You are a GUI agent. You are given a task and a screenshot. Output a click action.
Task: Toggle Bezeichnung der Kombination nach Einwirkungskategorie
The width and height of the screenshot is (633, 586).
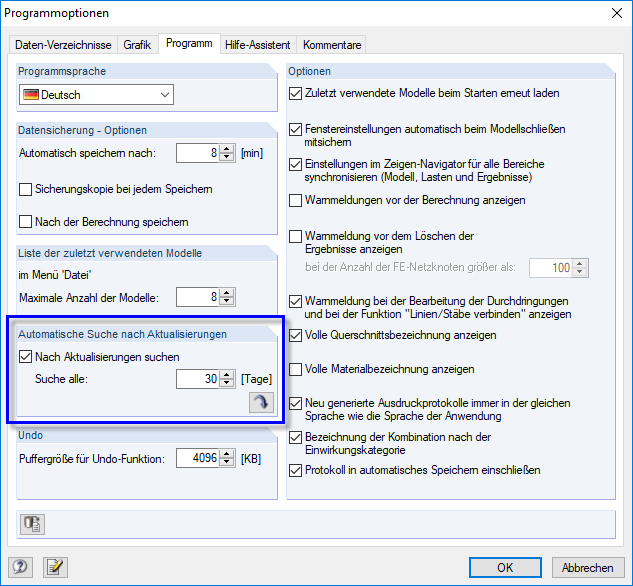pos(296,437)
